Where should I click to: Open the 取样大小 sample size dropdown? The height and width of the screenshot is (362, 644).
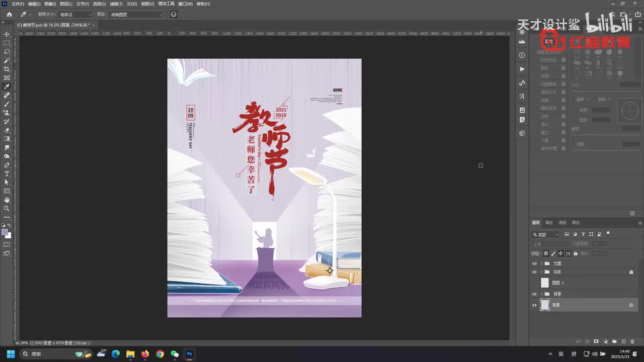click(x=75, y=15)
